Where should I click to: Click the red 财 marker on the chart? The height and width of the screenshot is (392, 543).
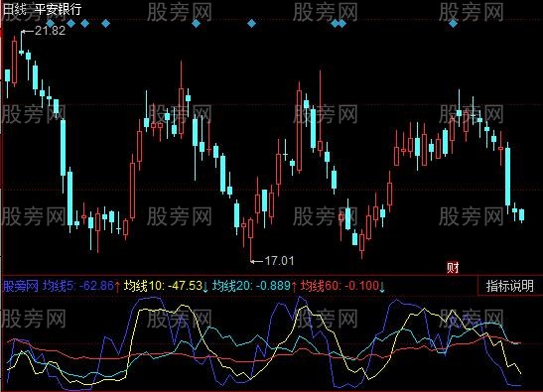pyautogui.click(x=453, y=267)
